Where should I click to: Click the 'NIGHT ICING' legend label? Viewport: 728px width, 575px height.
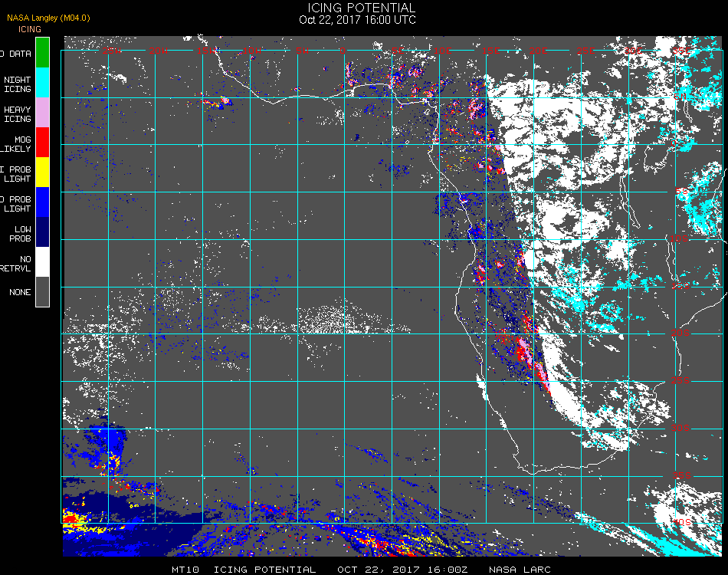18,84
